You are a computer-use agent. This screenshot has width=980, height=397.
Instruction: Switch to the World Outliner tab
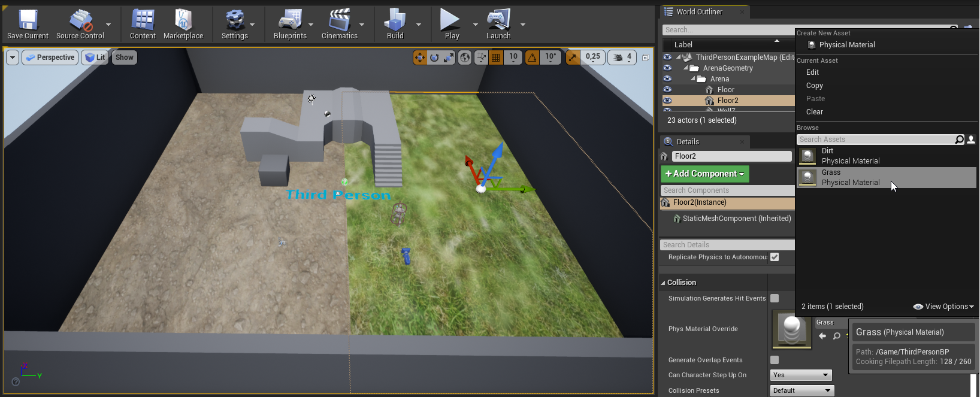(x=699, y=12)
